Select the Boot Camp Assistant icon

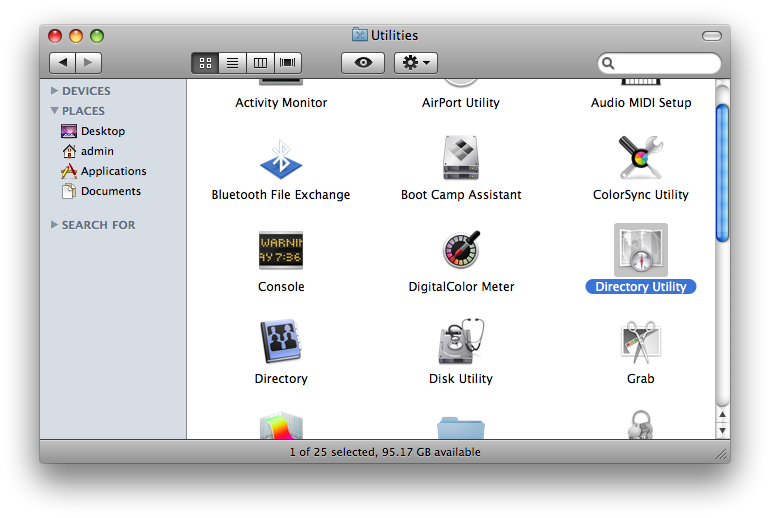[x=461, y=158]
